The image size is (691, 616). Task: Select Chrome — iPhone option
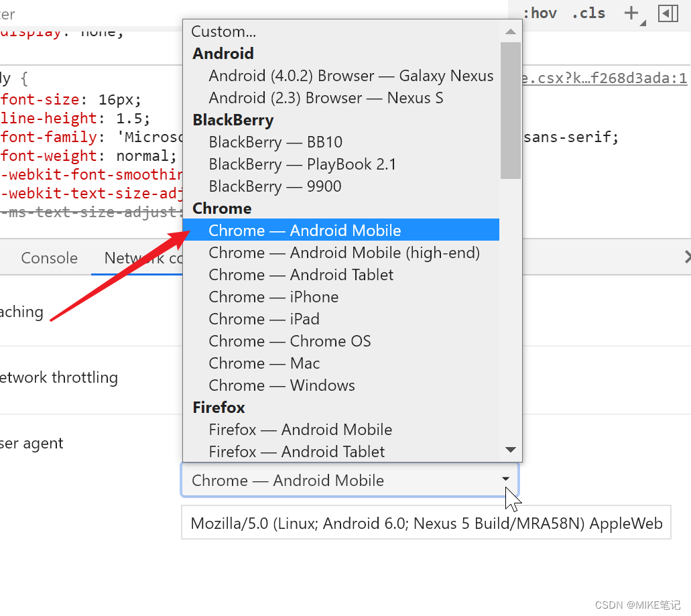tap(341, 296)
